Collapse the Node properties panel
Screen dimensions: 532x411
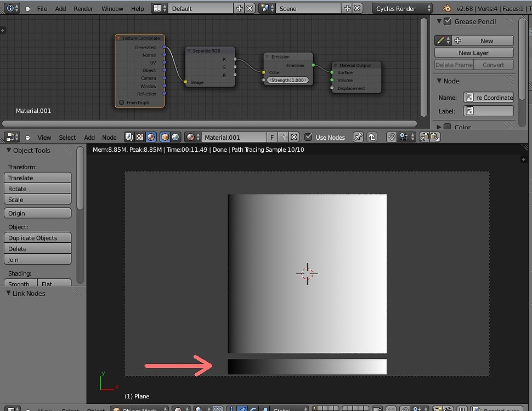pyautogui.click(x=439, y=81)
